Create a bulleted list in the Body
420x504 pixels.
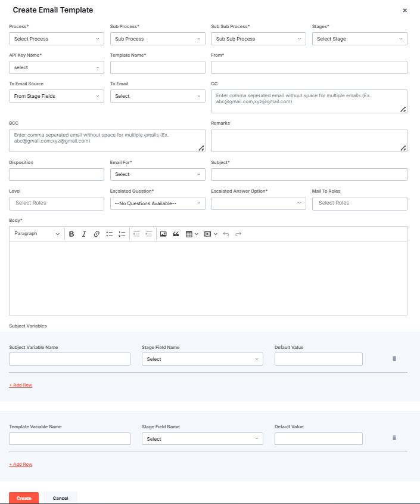coord(109,234)
